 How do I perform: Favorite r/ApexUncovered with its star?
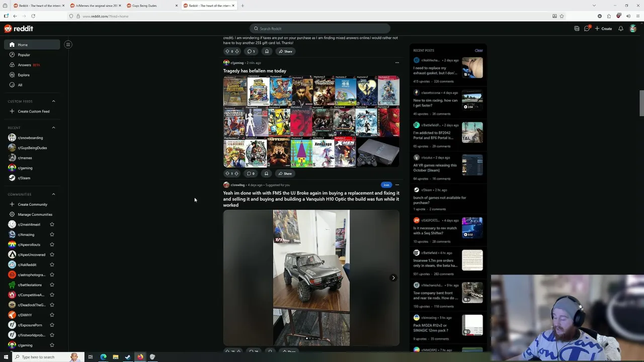point(52,254)
